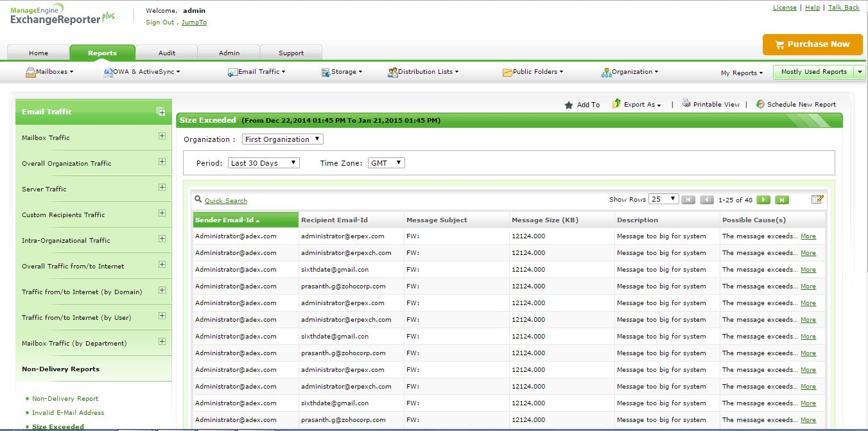The height and width of the screenshot is (431, 868).
Task: Click the edit columns icon above table
Action: coord(817,200)
